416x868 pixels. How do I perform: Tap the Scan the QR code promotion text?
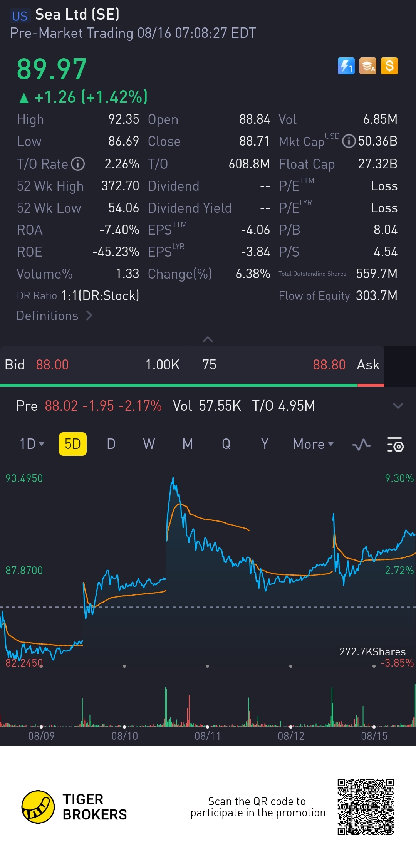tap(258, 807)
